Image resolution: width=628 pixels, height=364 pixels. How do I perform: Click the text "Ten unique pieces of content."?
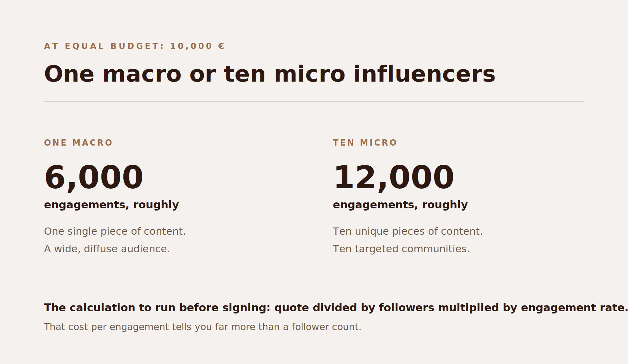point(408,232)
